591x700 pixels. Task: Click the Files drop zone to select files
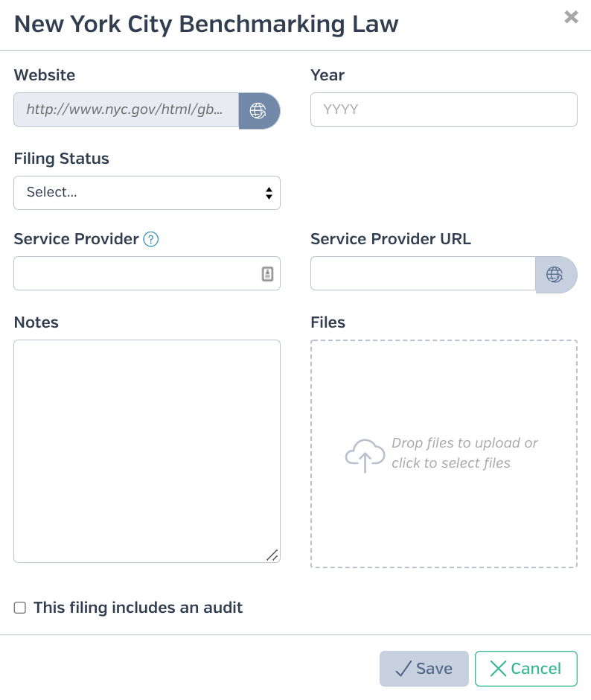444,454
